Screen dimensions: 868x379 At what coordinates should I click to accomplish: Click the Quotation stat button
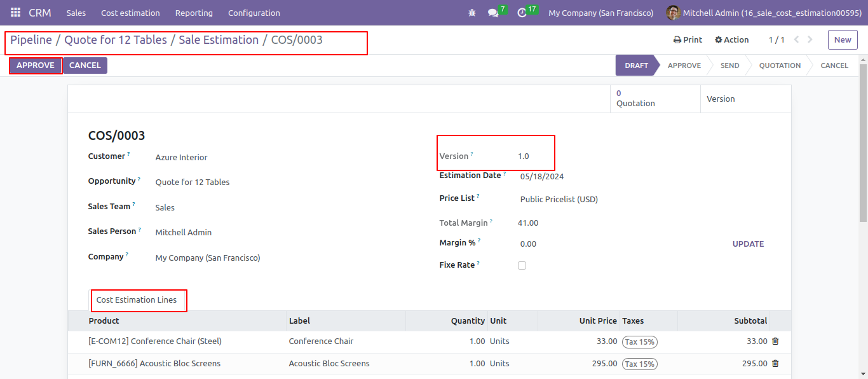tap(655, 99)
